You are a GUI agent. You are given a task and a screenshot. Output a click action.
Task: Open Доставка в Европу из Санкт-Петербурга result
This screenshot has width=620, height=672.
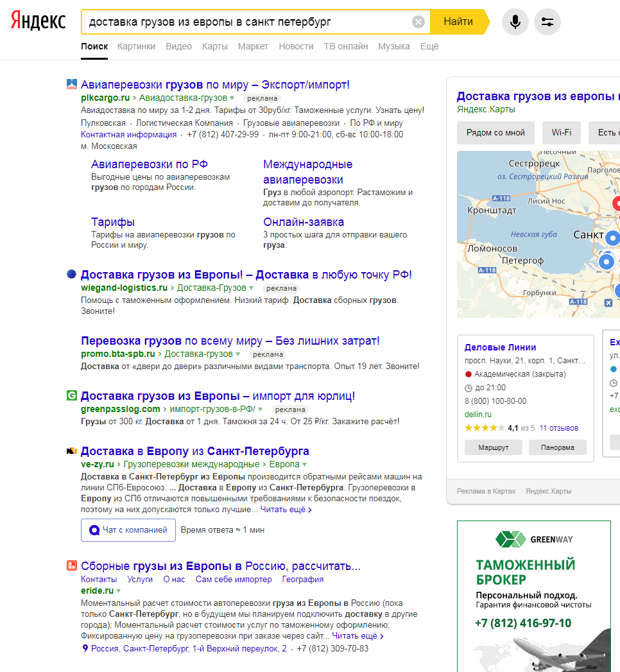click(195, 451)
